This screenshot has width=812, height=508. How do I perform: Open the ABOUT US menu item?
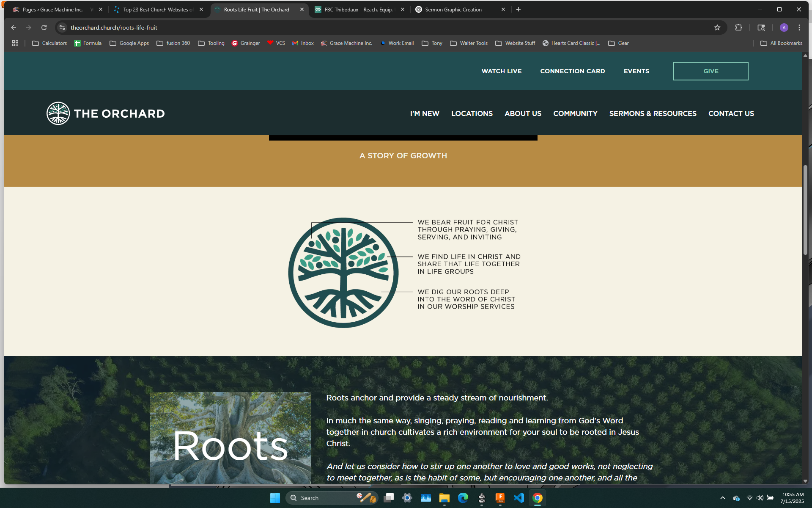(523, 113)
